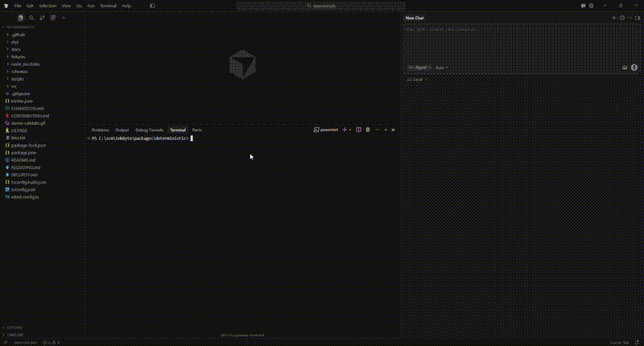644x346 pixels.
Task: Open the Terminal menu
Action: point(109,6)
